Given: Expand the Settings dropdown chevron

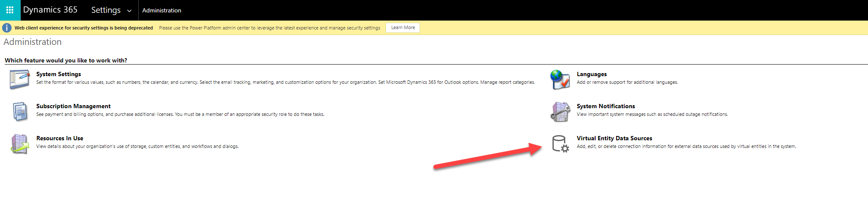Looking at the screenshot, I should pos(129,11).
